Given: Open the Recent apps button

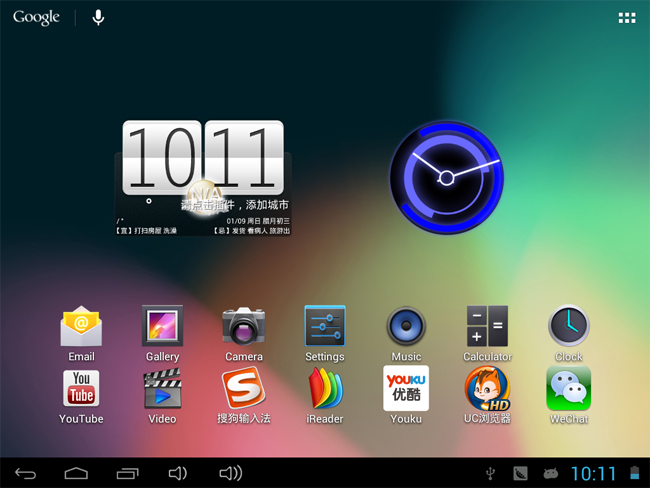Looking at the screenshot, I should [x=127, y=473].
